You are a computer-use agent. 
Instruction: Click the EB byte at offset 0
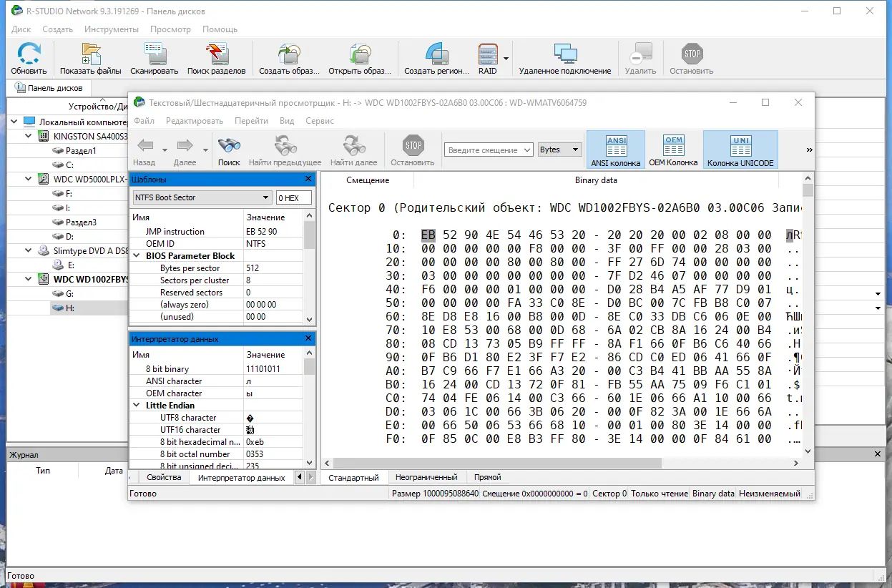(x=428, y=235)
